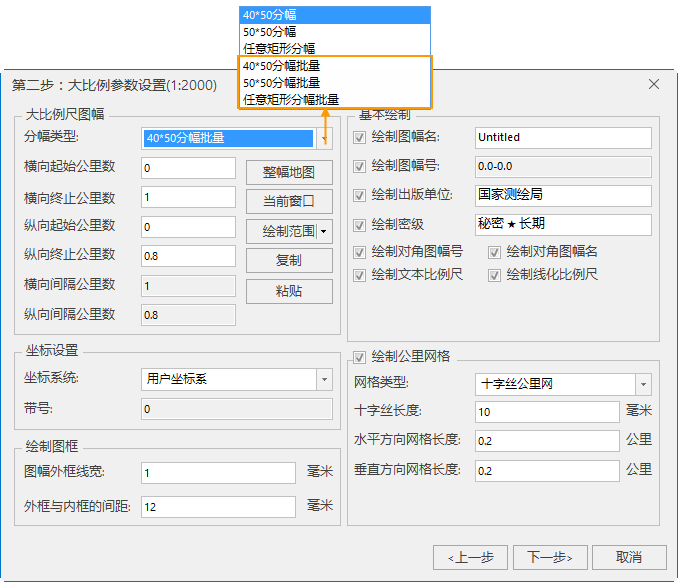Click the 横向起始公里数 input field
678x582 pixels.
click(189, 169)
